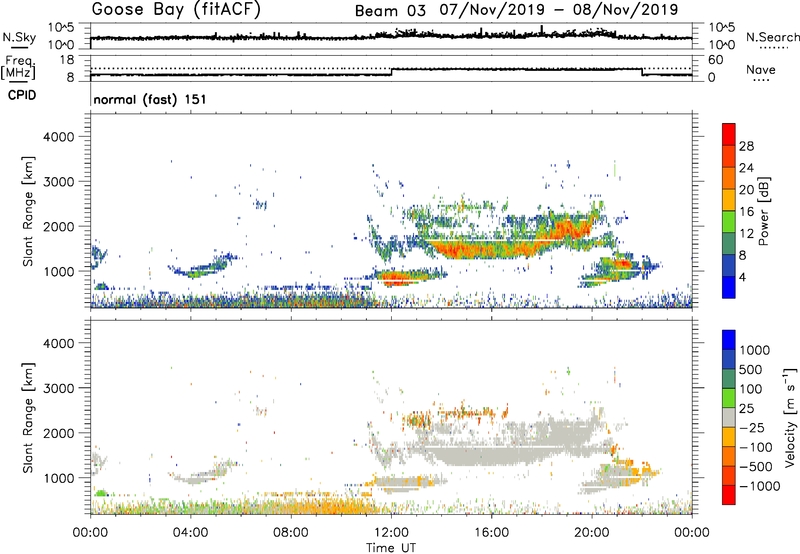Screen dimensions: 800x554
Task: Click the 3000 tick of the velocity panel
Action: [x=59, y=388]
